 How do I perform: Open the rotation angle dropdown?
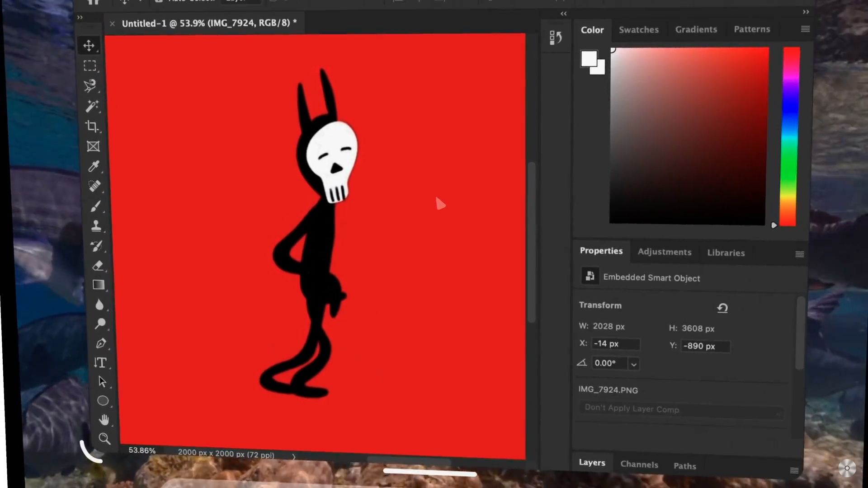tap(634, 364)
